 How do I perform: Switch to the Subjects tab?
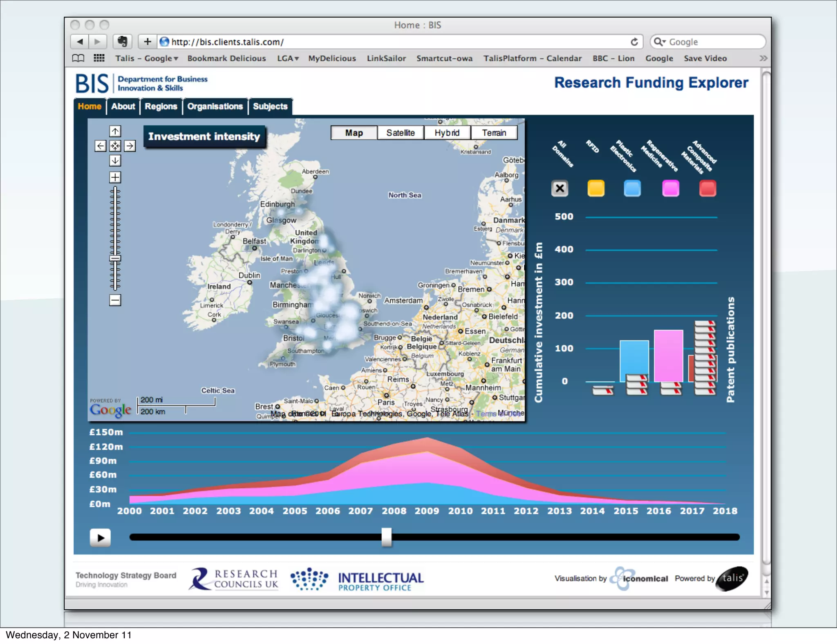[x=270, y=107]
